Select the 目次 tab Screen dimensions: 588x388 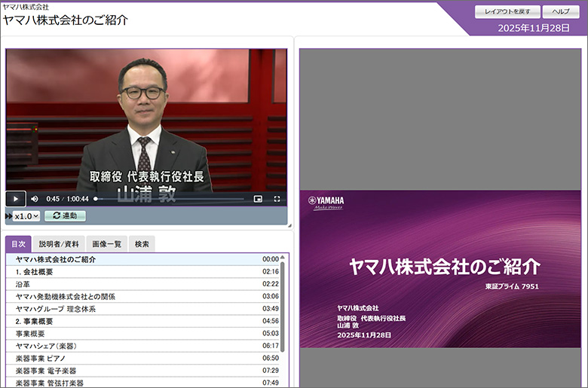18,244
